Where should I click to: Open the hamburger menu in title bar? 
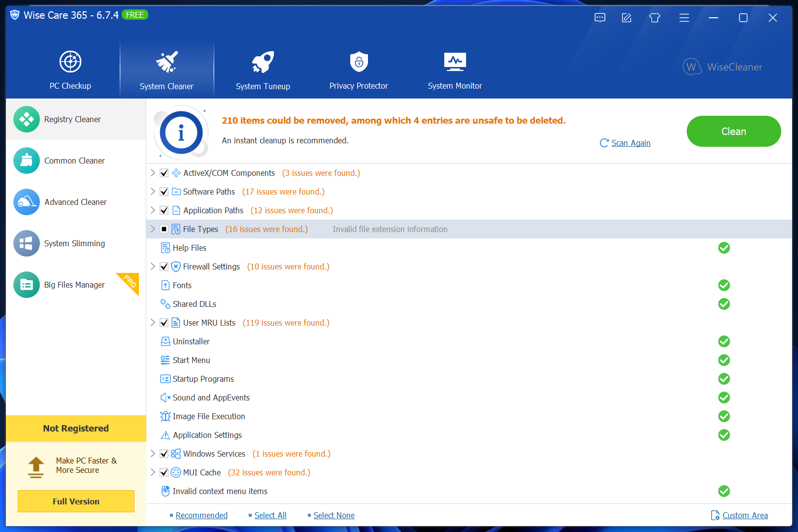(684, 18)
